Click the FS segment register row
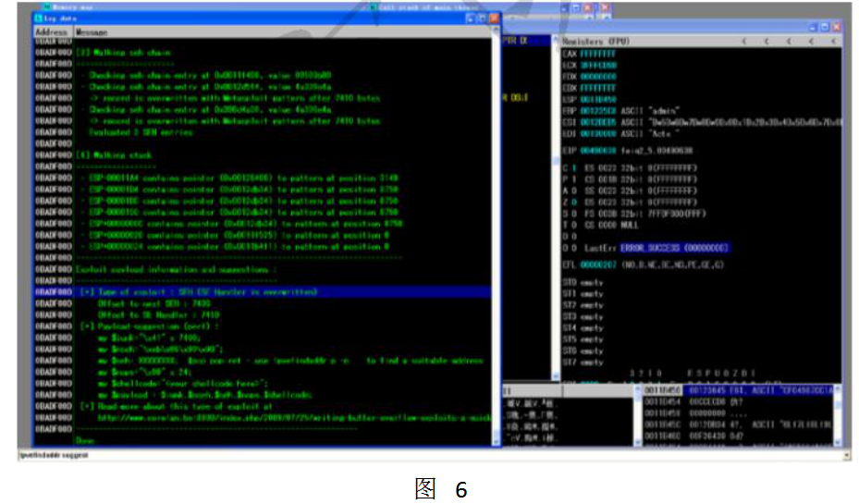Screen dimensions: 859x504 click(644, 215)
